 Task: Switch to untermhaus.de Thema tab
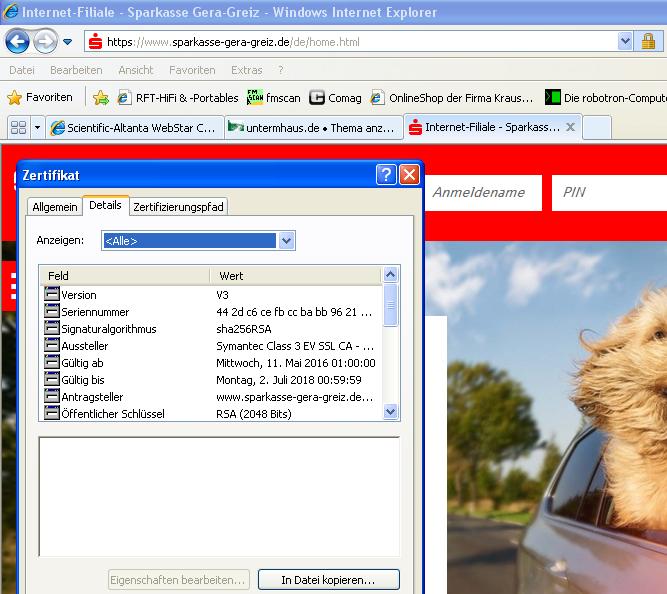pos(314,128)
